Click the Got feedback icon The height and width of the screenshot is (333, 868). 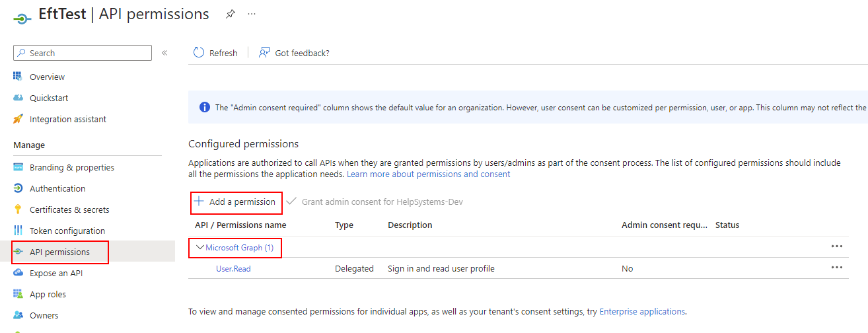(x=264, y=53)
